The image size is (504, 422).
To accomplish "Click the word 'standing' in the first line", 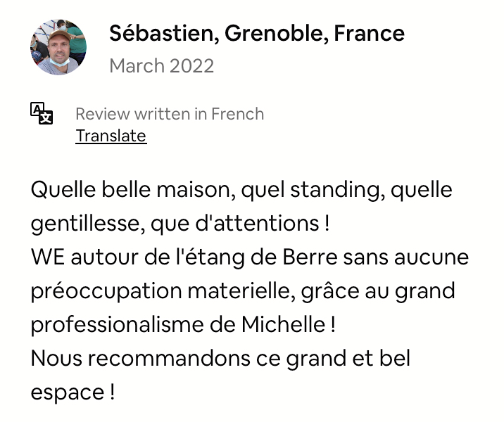I will [x=337, y=189].
